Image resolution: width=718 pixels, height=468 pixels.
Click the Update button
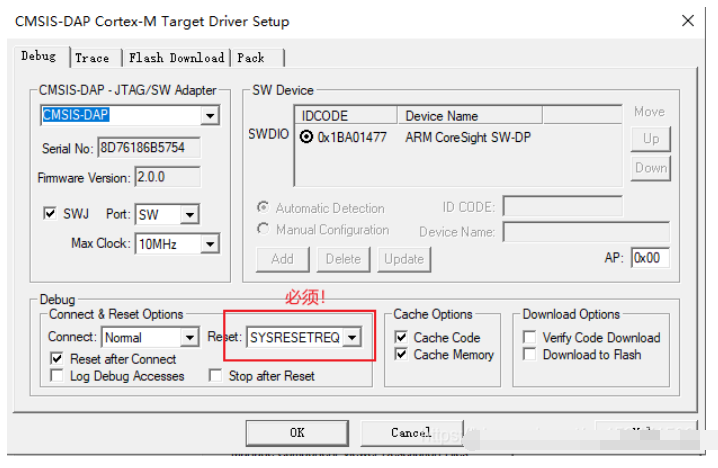click(404, 259)
